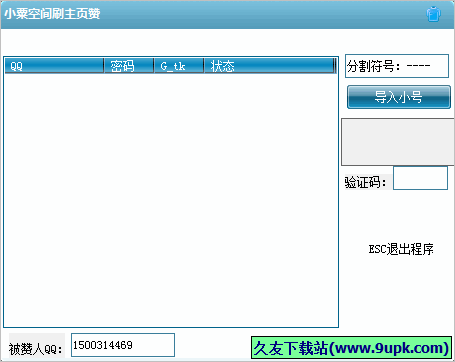Image resolution: width=455 pixels, height=362 pixels.
Task: Click the QQ column header
Action: coord(54,66)
